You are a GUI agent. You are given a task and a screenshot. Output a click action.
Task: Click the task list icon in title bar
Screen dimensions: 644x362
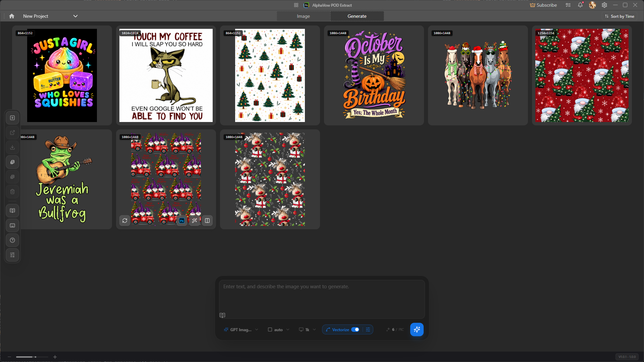point(568,5)
